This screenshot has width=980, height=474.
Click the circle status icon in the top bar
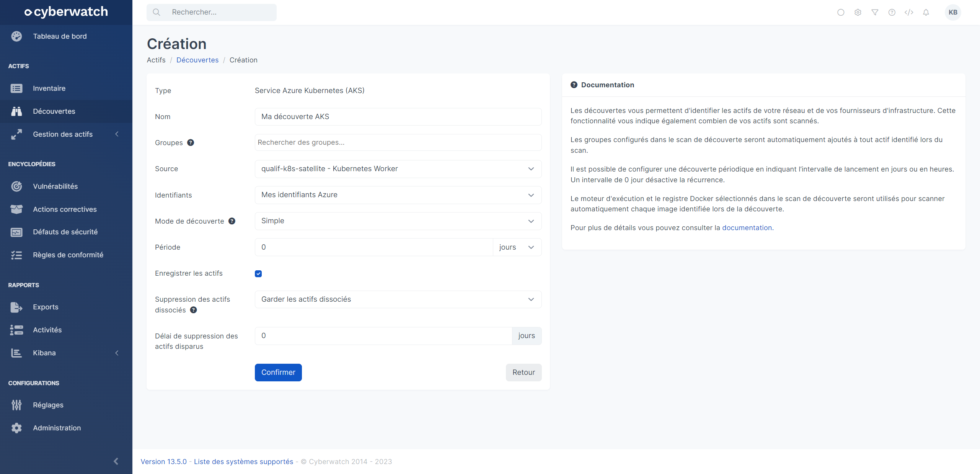841,12
